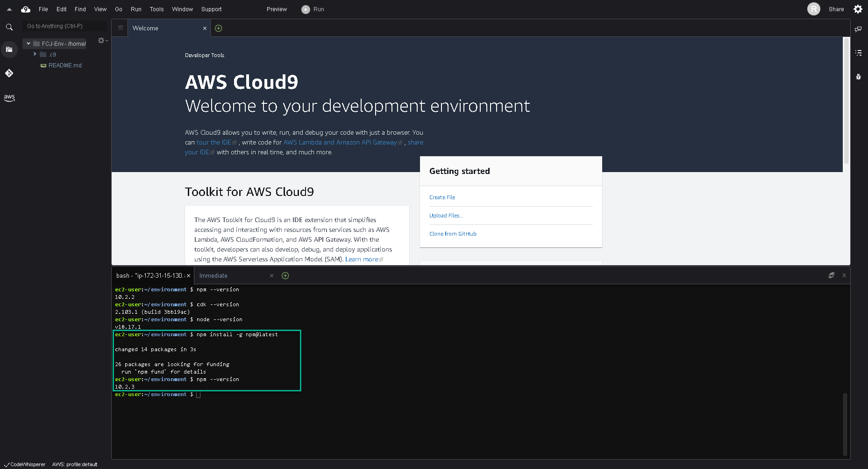Screen dimensions: 868x469
Task: Maximize the terminal panel
Action: point(831,275)
